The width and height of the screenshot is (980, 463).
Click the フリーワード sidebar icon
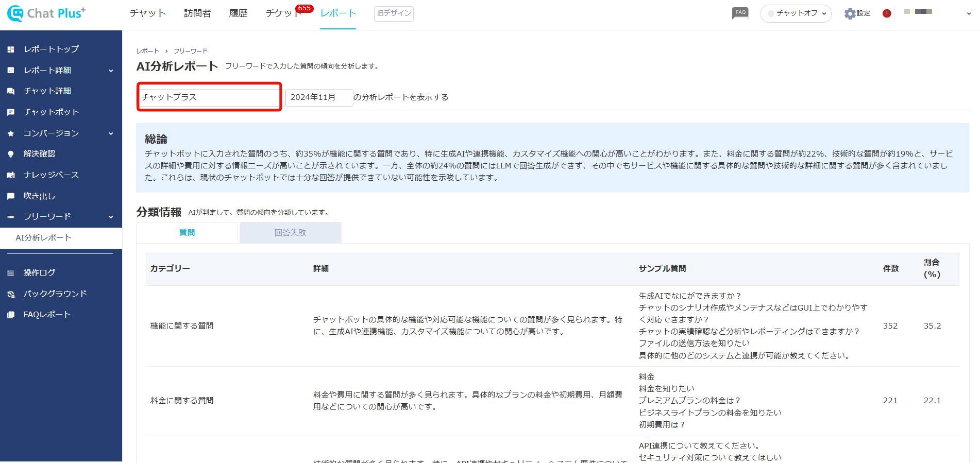point(10,217)
